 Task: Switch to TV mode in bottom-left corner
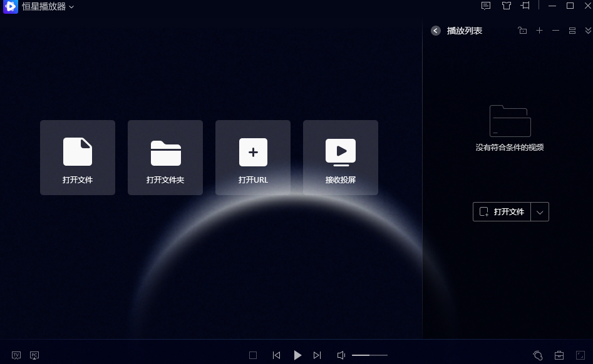click(x=15, y=355)
